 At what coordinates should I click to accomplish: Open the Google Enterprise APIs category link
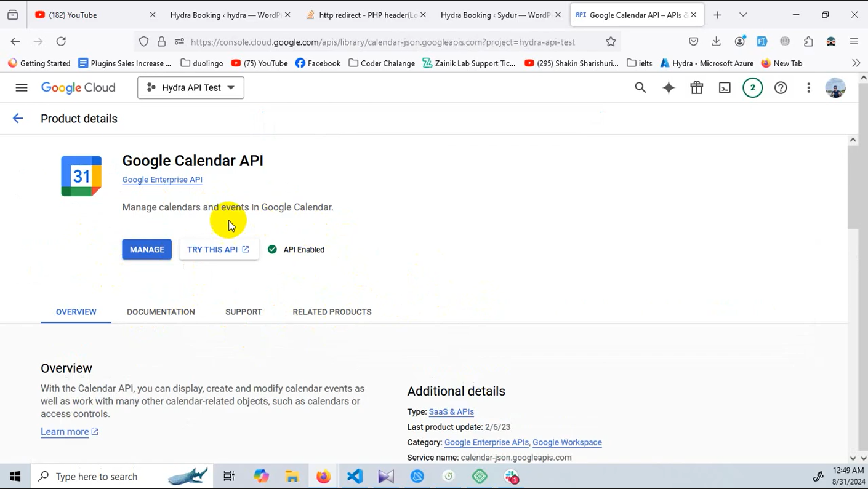pos(486,442)
